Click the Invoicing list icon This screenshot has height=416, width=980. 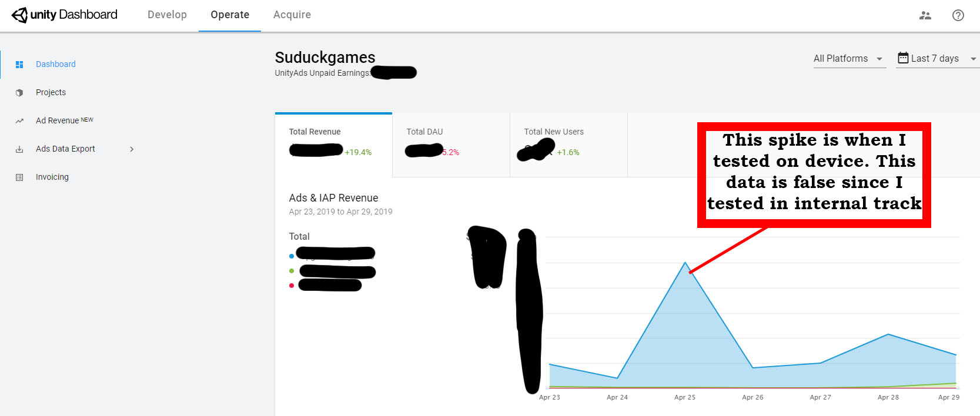pyautogui.click(x=19, y=177)
